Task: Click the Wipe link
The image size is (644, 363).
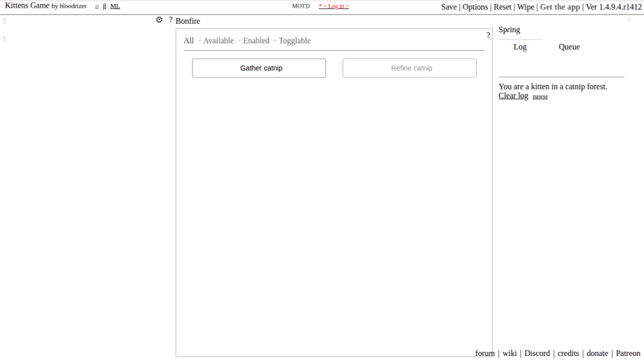Action: coord(526,7)
